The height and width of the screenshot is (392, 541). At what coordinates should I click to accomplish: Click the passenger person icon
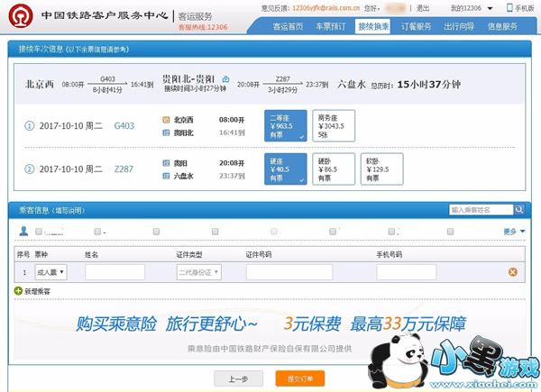click(23, 232)
